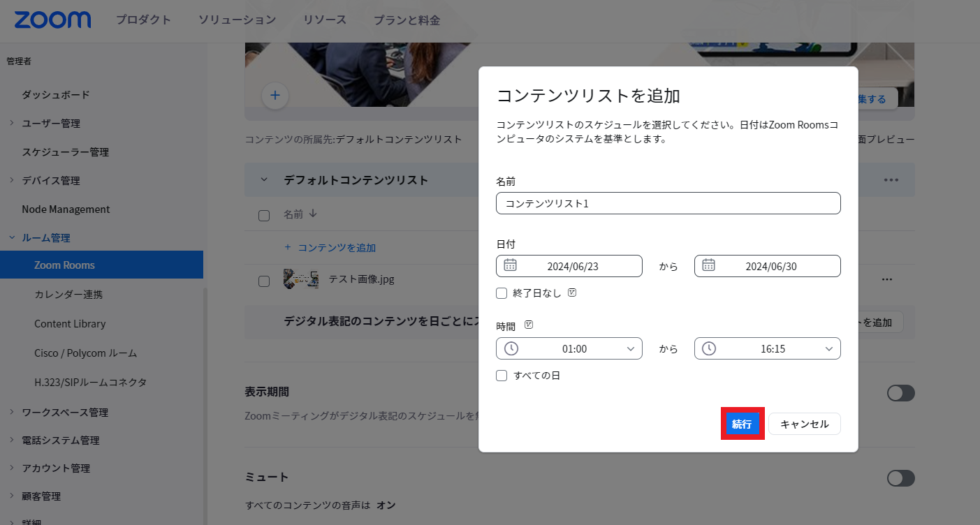980x525 pixels.
Task: Click the info icon beside 終了日なし
Action: coord(572,293)
